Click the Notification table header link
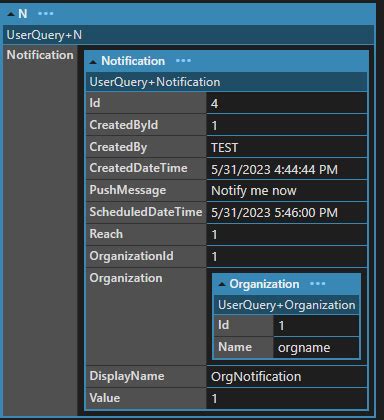This screenshot has height=420, width=384. (x=133, y=61)
